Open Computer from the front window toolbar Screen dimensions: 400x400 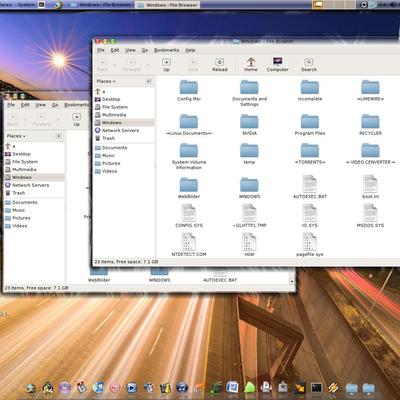[x=277, y=65]
